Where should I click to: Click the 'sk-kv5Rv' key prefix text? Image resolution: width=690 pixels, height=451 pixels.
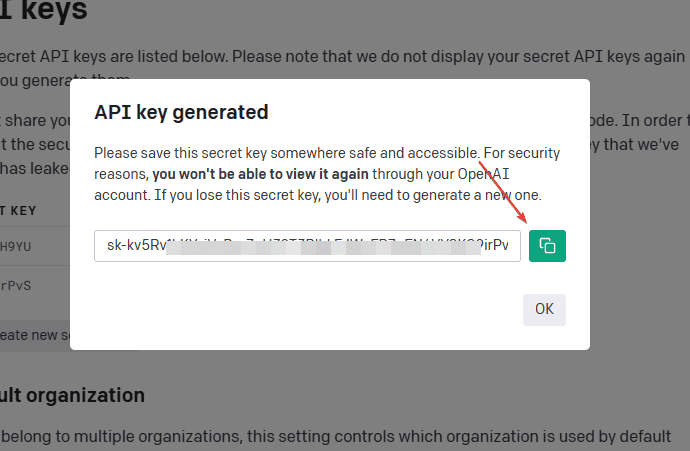[x=136, y=245]
